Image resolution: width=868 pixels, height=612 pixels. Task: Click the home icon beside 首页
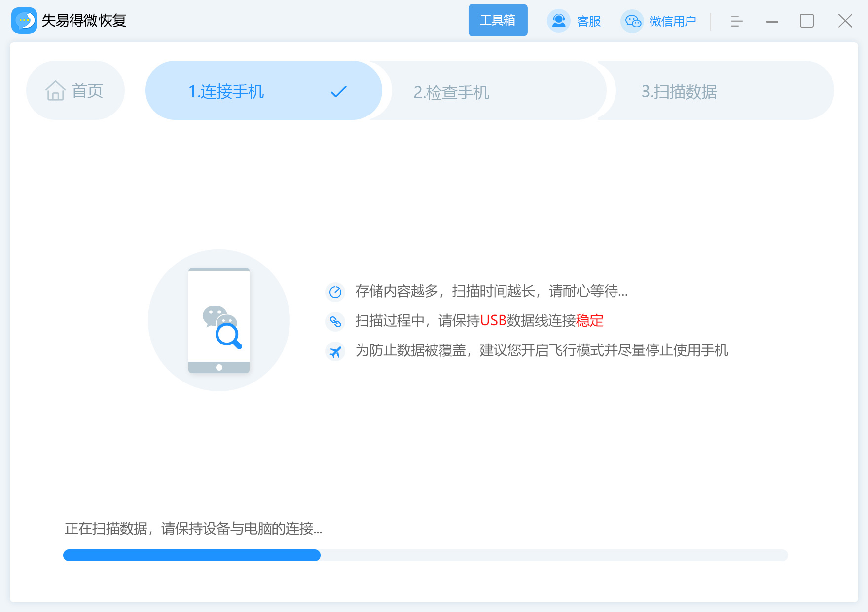[x=56, y=90]
